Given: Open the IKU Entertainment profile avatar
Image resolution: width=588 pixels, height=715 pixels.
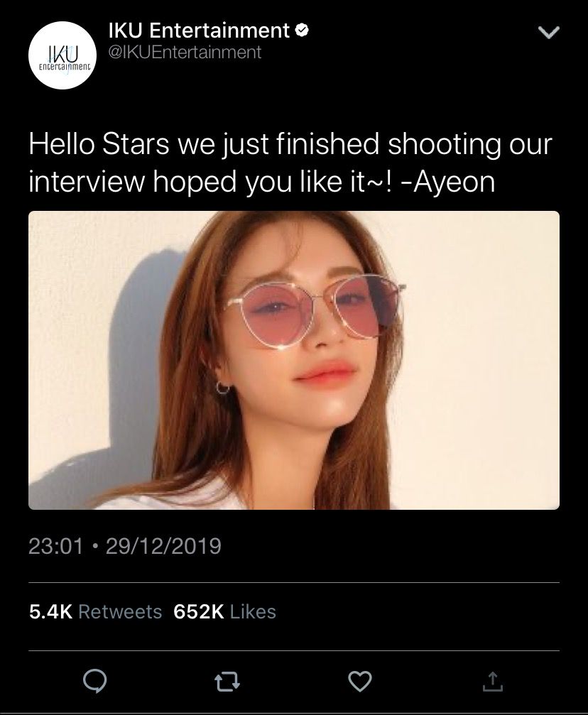Looking at the screenshot, I should (x=62, y=55).
